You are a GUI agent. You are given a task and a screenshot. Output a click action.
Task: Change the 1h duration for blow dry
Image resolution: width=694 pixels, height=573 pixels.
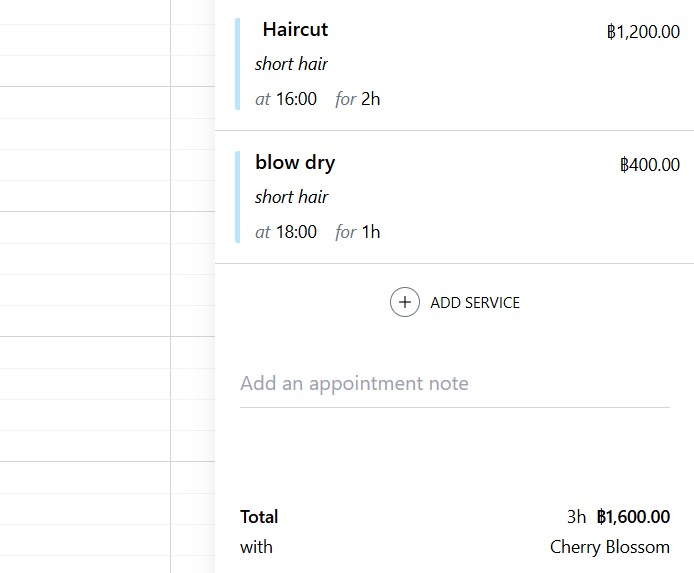(x=371, y=232)
